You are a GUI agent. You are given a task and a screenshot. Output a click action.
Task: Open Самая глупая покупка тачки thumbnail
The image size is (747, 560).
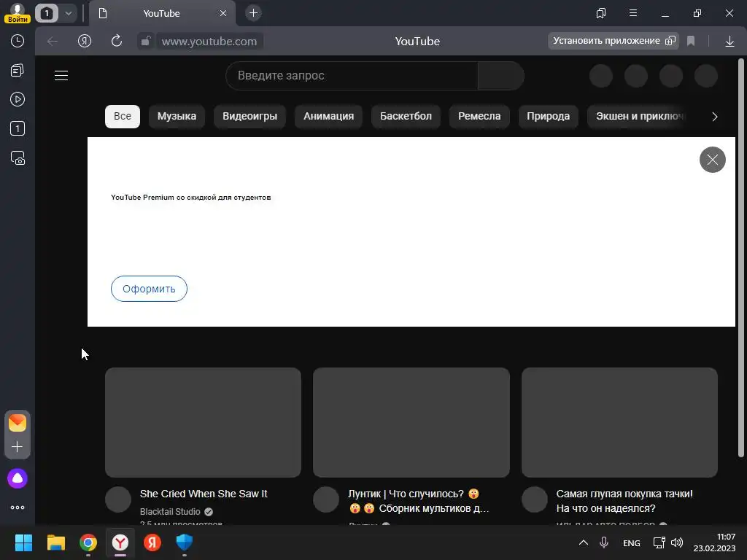point(619,422)
